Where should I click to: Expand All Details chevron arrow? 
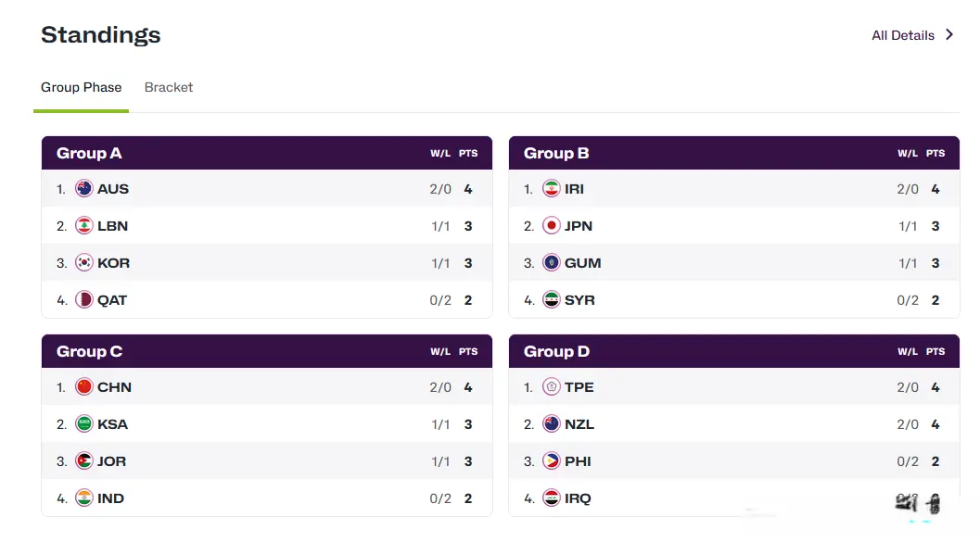tap(949, 35)
